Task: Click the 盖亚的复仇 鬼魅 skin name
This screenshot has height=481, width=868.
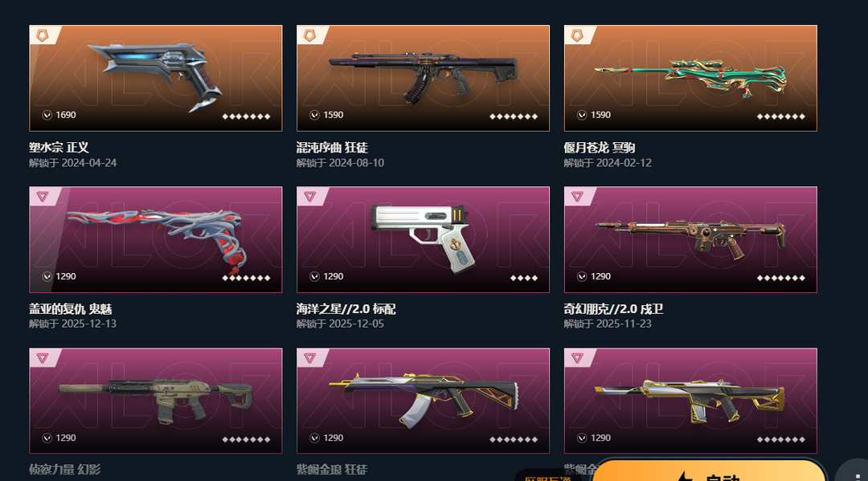Action: (x=71, y=309)
